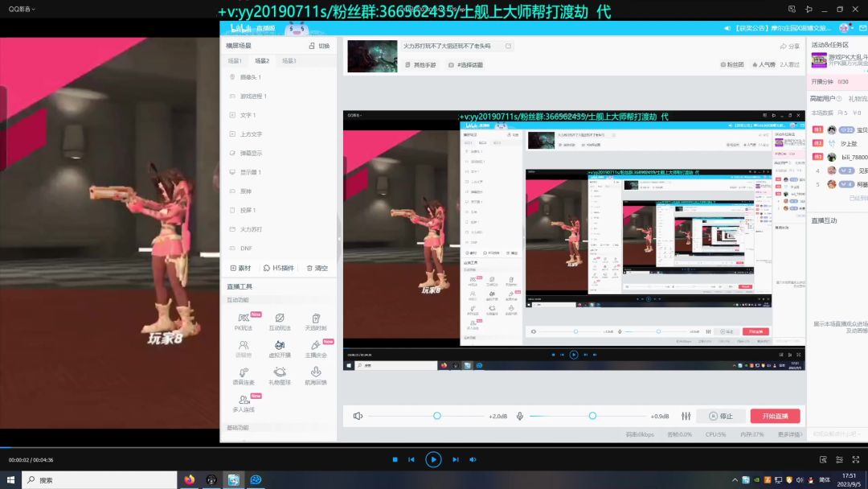Open the bilibili streamer taskbar icon
Screen dimensions: 868x489
[x=234, y=479]
